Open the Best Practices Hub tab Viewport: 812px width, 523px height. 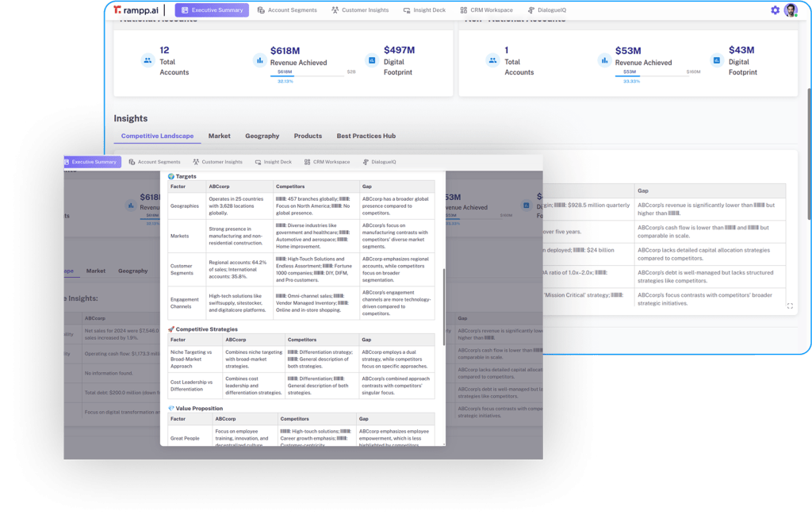(x=366, y=136)
